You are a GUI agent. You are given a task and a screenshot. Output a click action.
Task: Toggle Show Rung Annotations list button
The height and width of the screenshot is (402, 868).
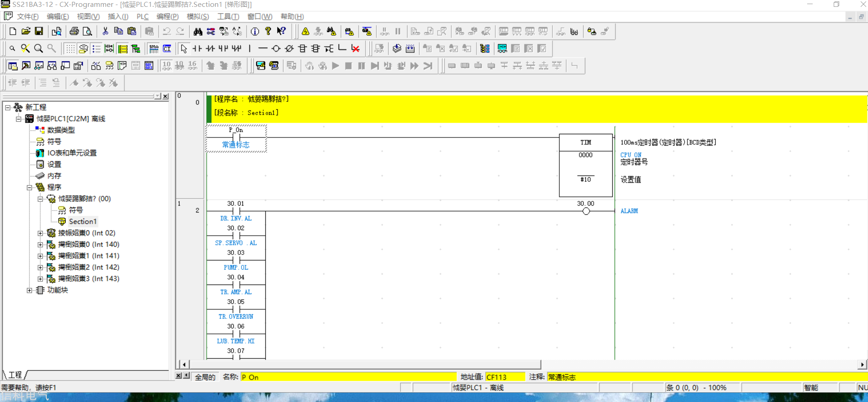coord(96,48)
